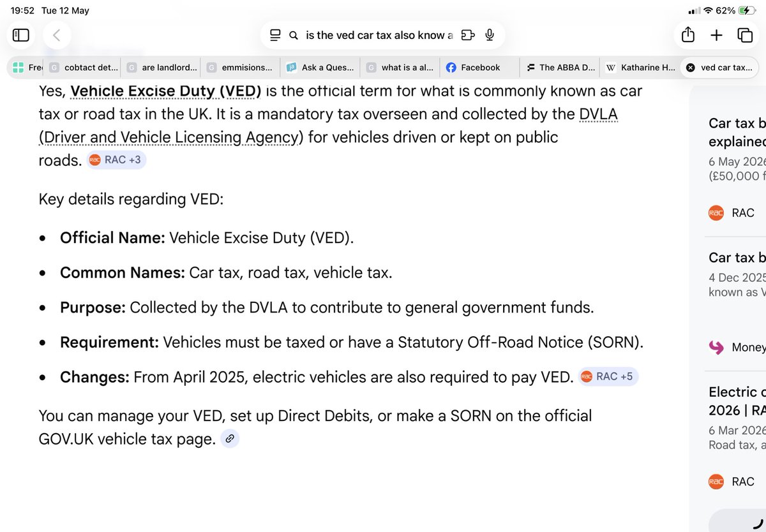The width and height of the screenshot is (766, 532).
Task: Start voice dictation with the microphone
Action: (490, 35)
